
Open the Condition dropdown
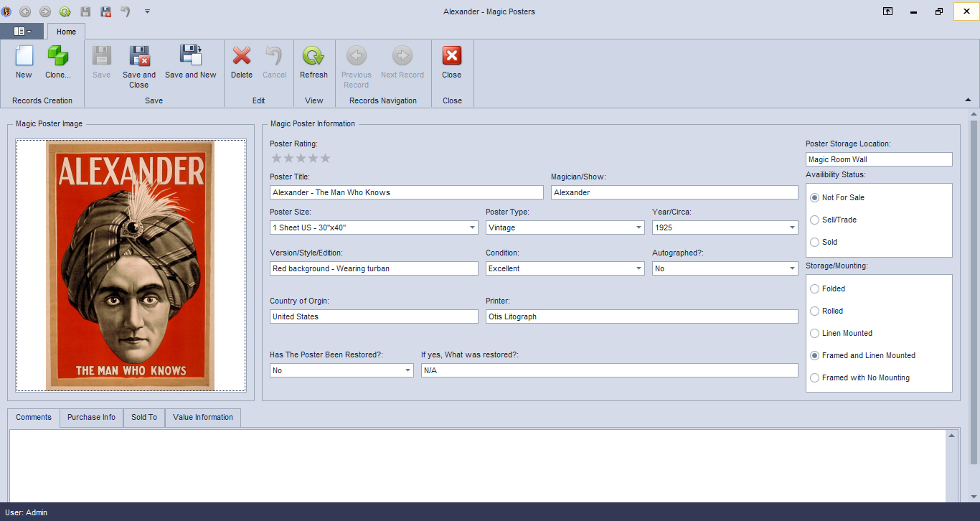click(639, 268)
